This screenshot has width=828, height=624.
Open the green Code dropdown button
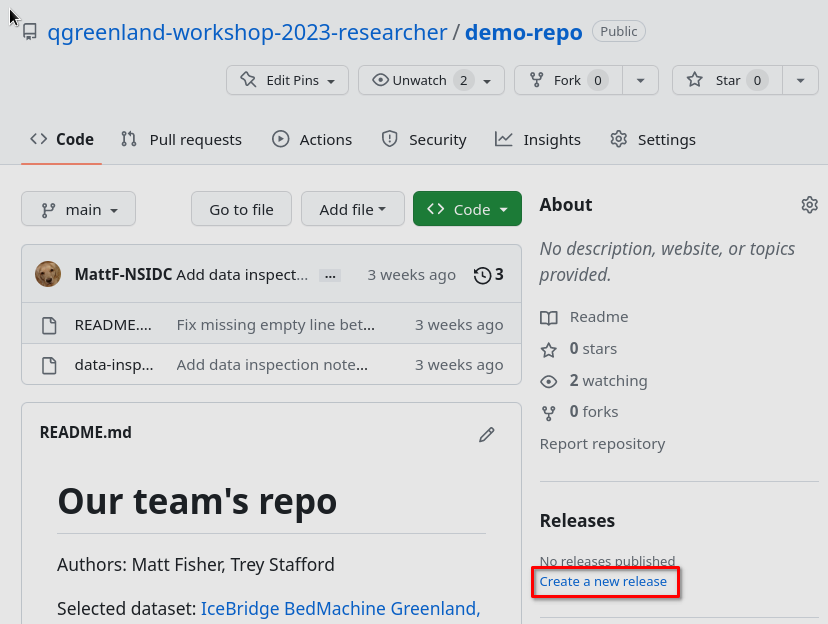(467, 209)
